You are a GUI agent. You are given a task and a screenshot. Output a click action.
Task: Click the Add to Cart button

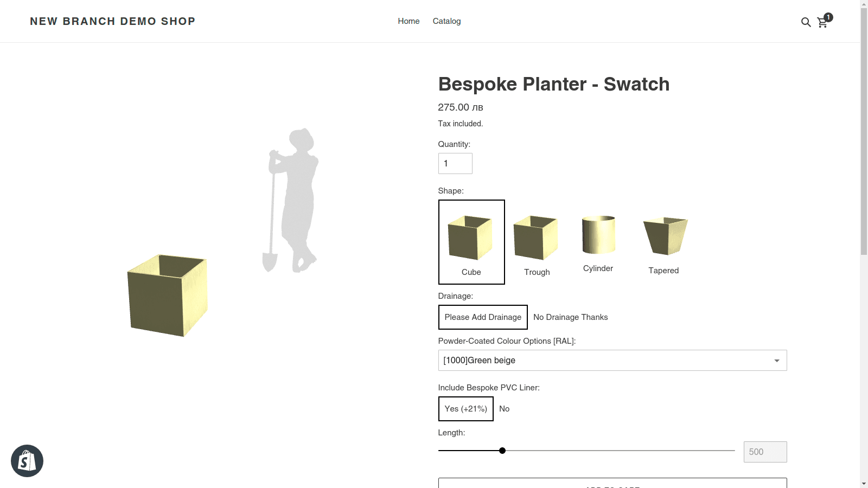click(612, 485)
